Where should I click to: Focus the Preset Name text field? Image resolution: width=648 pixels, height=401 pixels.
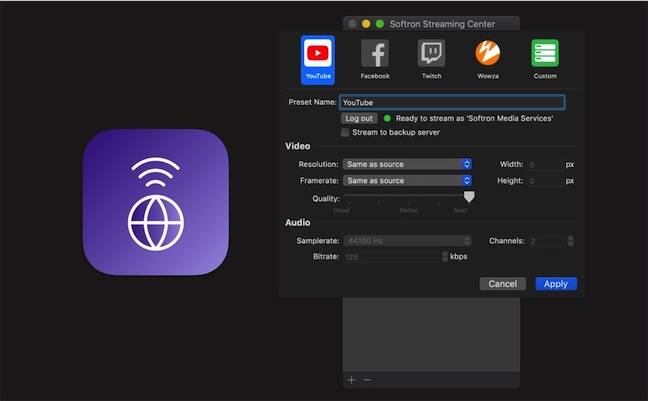[x=452, y=103]
